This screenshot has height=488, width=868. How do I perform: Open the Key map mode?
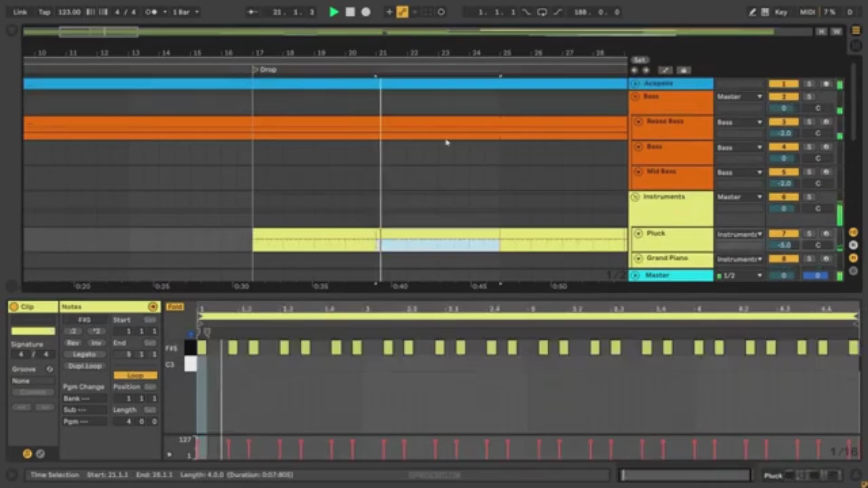pyautogui.click(x=781, y=12)
